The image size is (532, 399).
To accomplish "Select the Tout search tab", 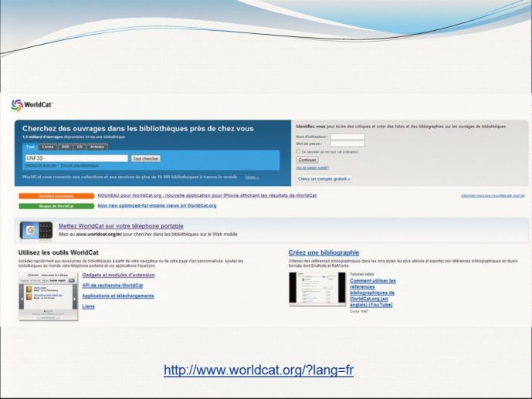I will pyautogui.click(x=31, y=147).
